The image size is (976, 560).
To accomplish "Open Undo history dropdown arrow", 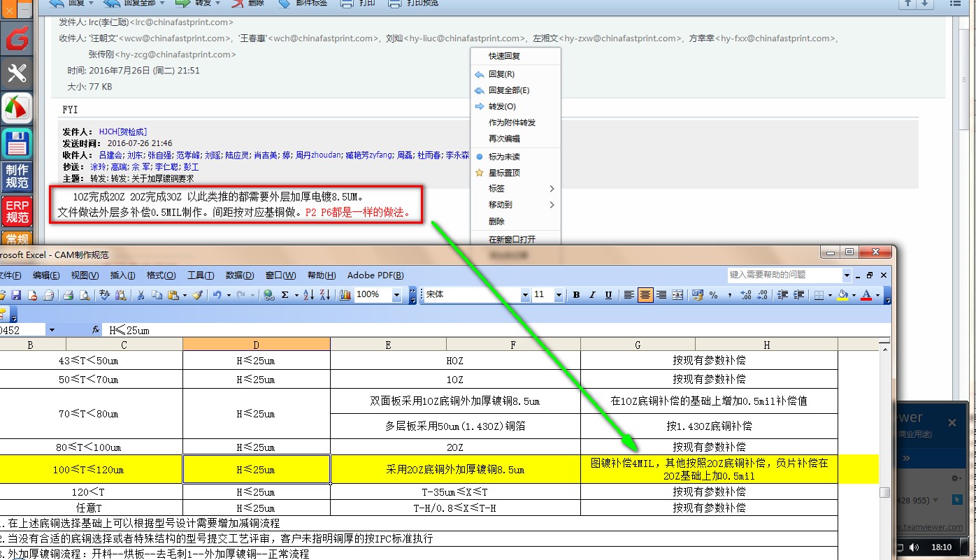I will 229,295.
